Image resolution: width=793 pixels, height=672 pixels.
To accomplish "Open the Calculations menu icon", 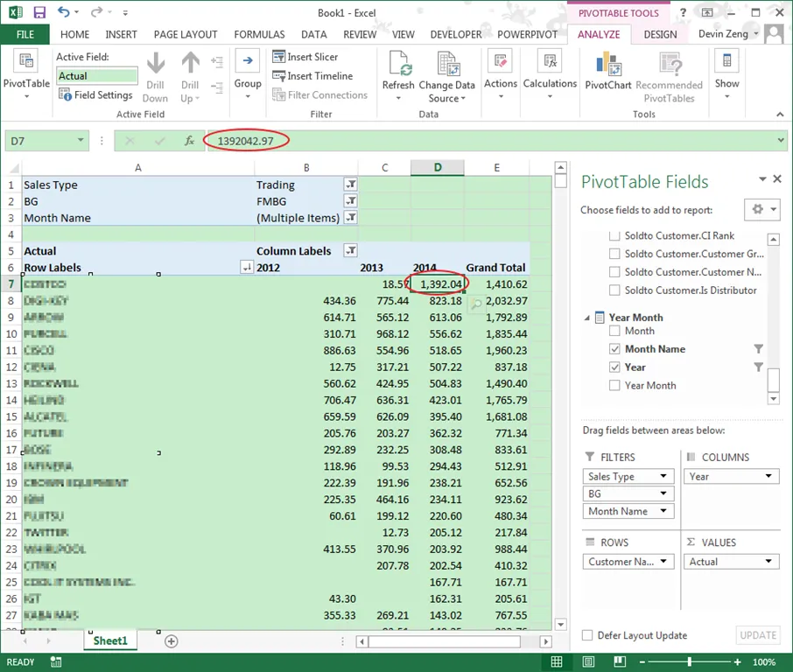I will pyautogui.click(x=550, y=61).
